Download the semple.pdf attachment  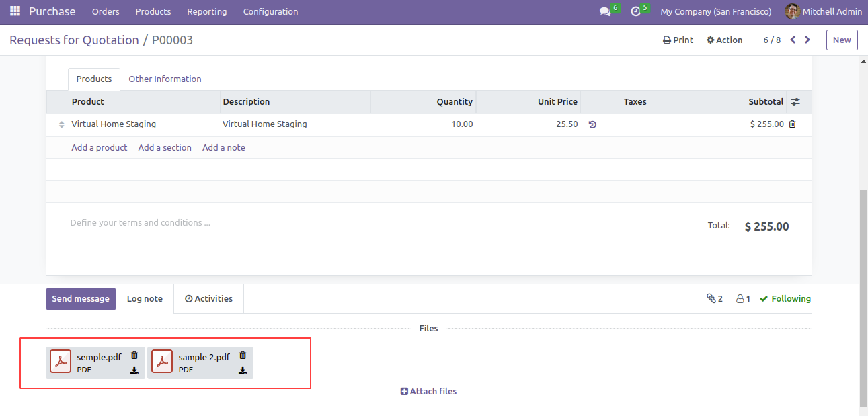(x=134, y=370)
